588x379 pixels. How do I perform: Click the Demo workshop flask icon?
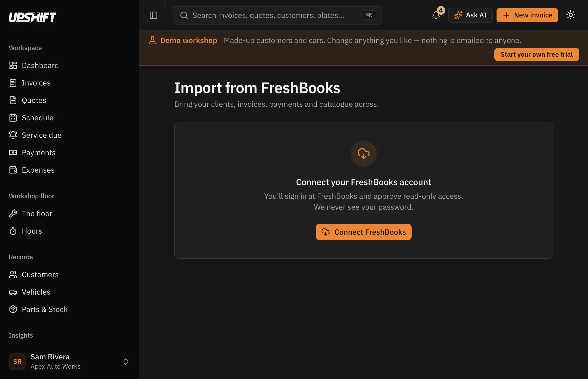click(x=152, y=40)
